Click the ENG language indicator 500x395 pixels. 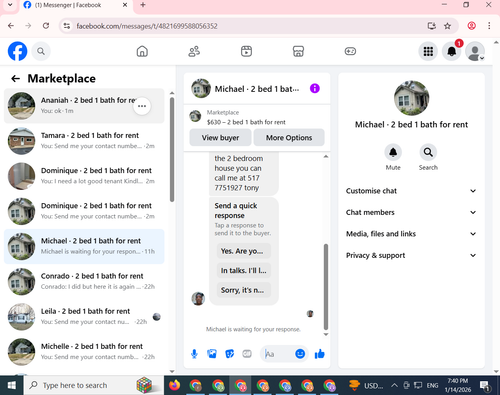click(432, 385)
